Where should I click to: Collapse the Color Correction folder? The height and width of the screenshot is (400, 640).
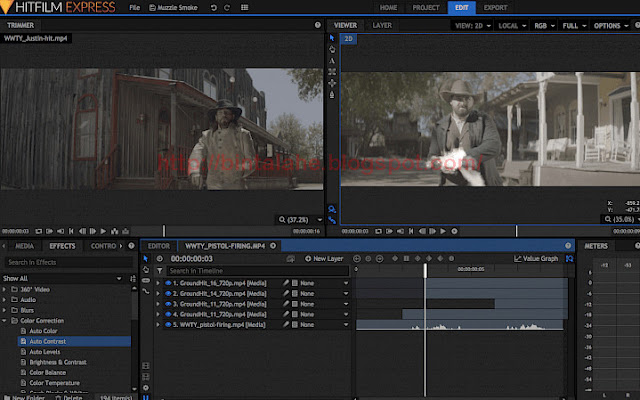(x=4, y=321)
